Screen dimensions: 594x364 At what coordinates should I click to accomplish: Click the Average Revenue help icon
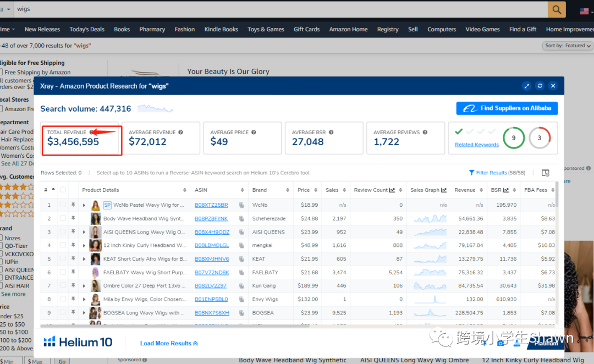[x=180, y=133]
